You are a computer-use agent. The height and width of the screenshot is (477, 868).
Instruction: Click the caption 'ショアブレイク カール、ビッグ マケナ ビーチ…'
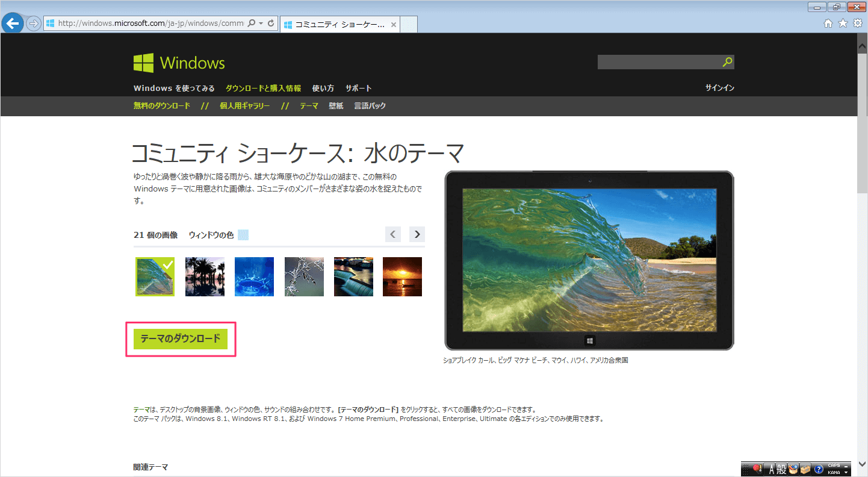pyautogui.click(x=535, y=360)
